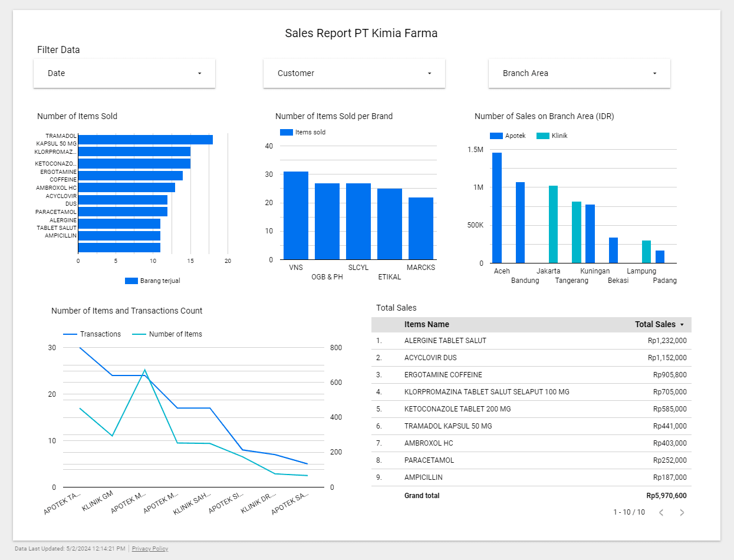Click the Data Last Updated timestamp
Screen dimensions: 734x560
tap(70, 549)
